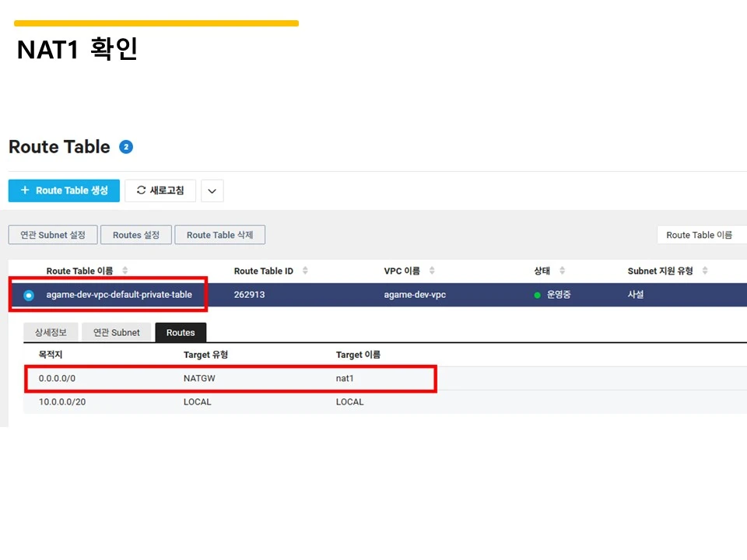Sort by 상태 column arrows
This screenshot has height=560, width=747.
coord(562,271)
